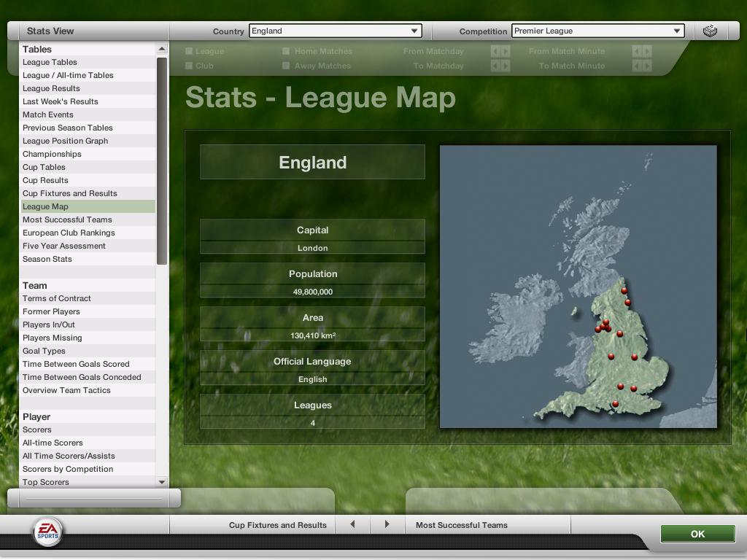
Task: Go to next screen with right arrow
Action: point(387,524)
